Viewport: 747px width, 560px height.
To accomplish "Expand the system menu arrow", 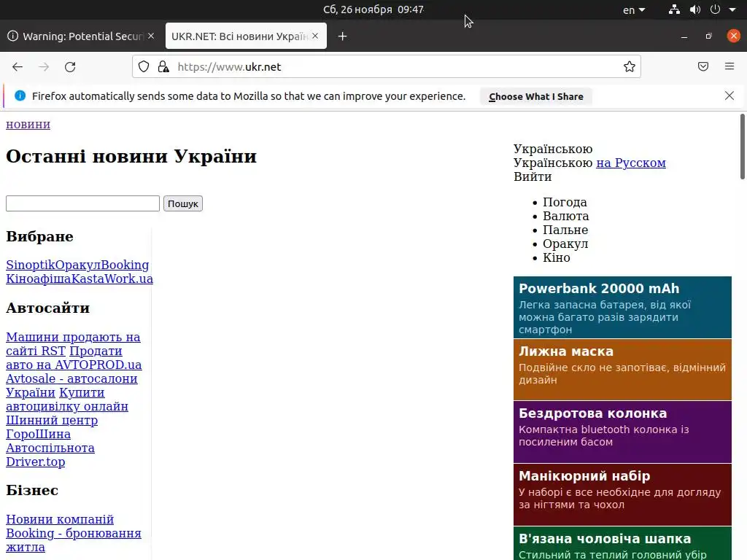I will 732,9.
